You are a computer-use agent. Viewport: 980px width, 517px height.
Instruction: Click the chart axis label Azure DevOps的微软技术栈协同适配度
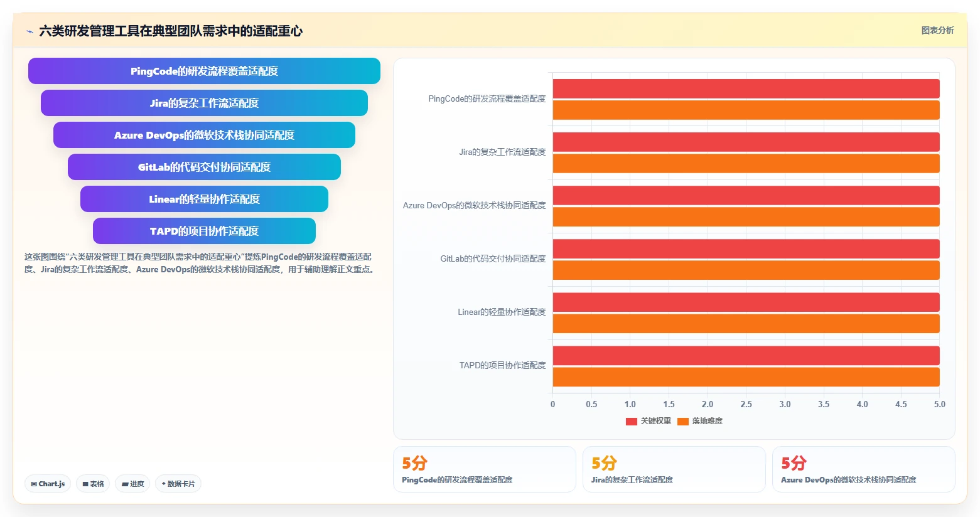474,205
